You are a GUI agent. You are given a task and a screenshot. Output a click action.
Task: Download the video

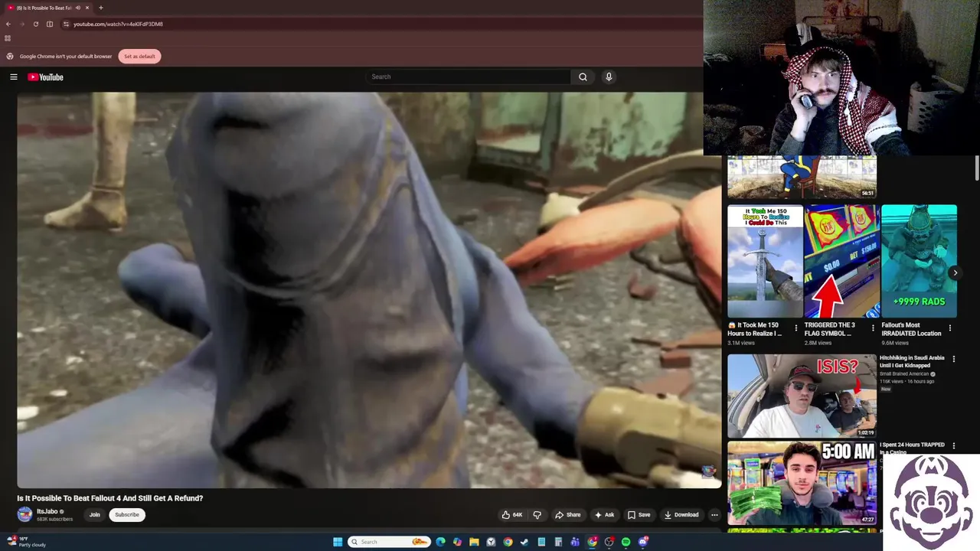tap(681, 514)
